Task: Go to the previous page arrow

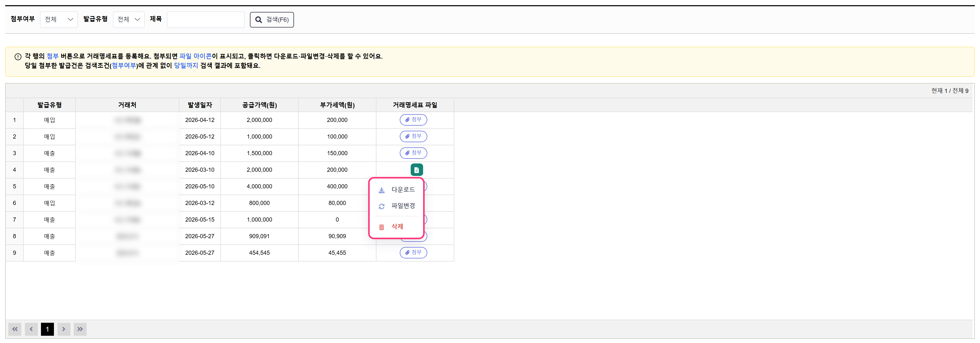Action: point(31,329)
